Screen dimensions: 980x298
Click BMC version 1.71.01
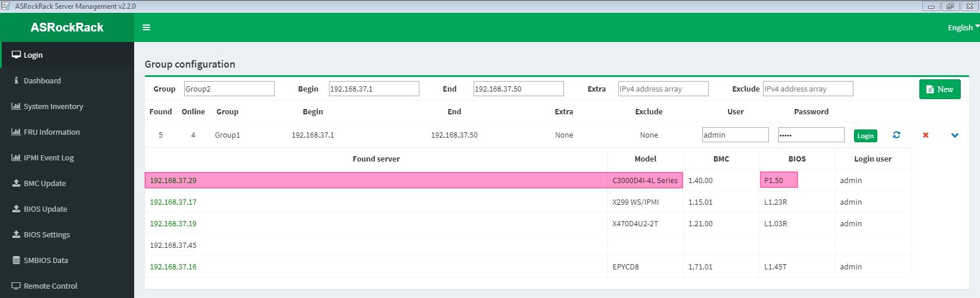700,267
